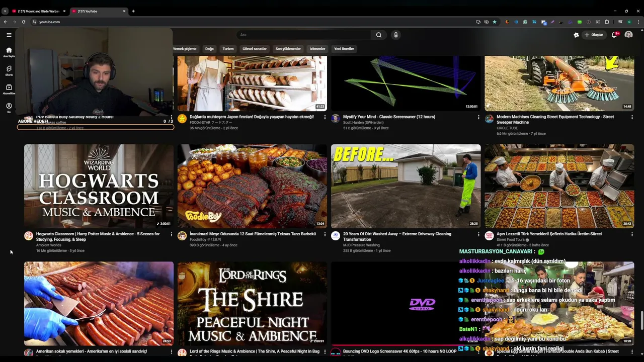Open more options for Mystify Your Mind video
The width and height of the screenshot is (644, 362).
tap(478, 117)
